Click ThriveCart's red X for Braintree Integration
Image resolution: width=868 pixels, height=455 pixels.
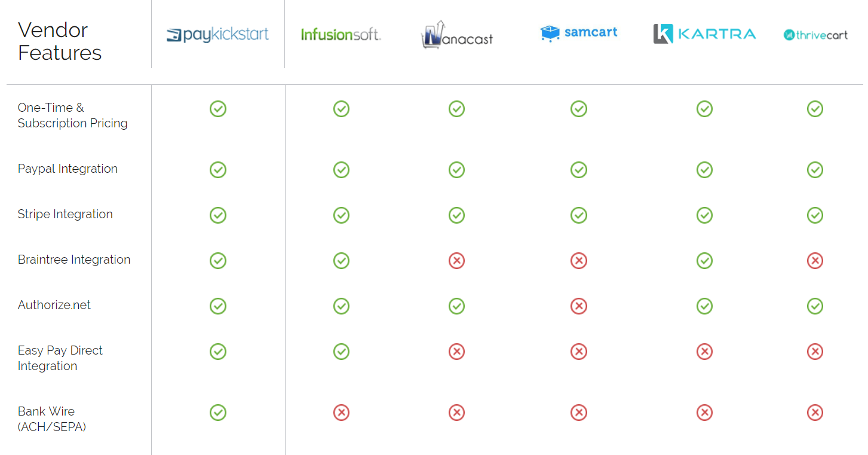point(815,261)
